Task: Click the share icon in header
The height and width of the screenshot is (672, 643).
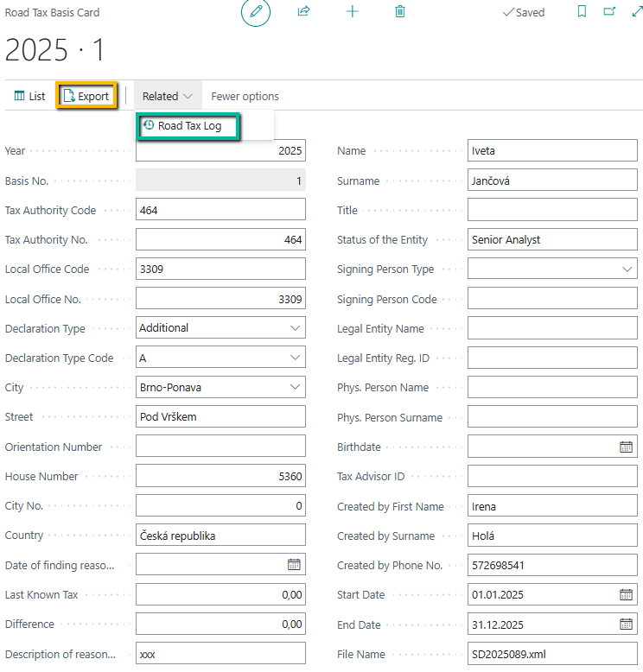Action: (x=304, y=12)
